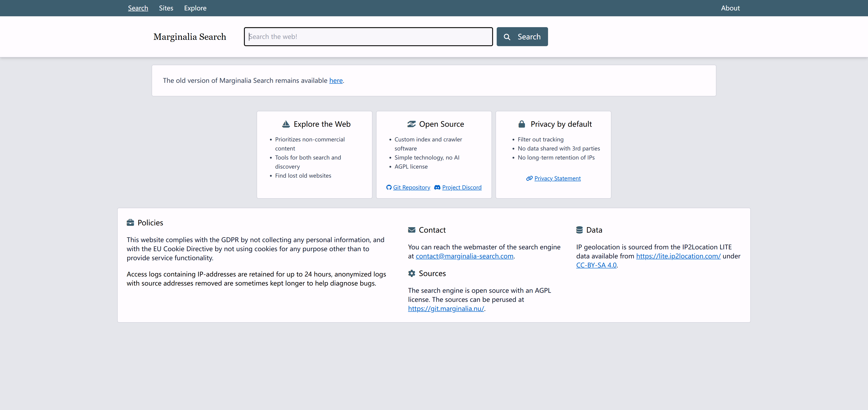Open the Privacy Statement link
Image resolution: width=868 pixels, height=410 pixels.
[x=557, y=178]
